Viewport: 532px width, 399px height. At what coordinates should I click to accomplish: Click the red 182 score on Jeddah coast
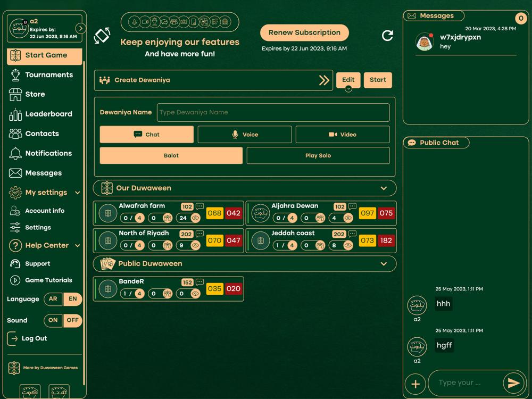[386, 240]
